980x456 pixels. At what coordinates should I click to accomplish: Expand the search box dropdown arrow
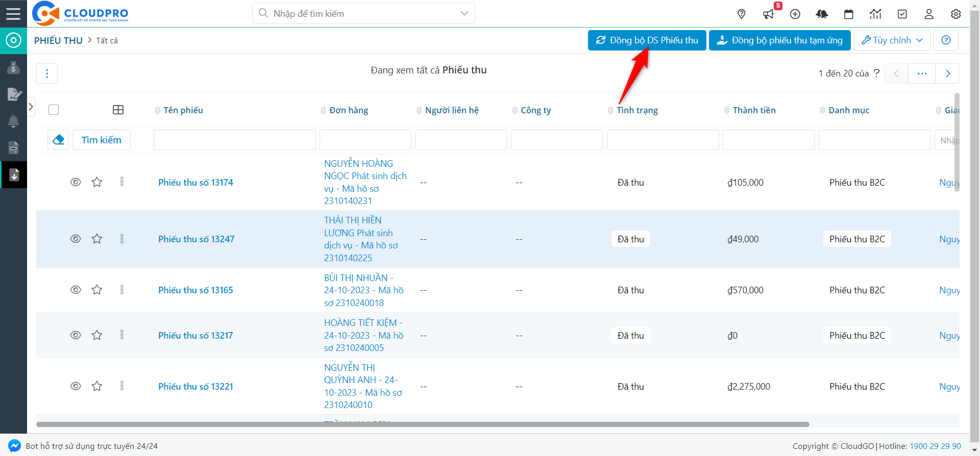click(464, 13)
